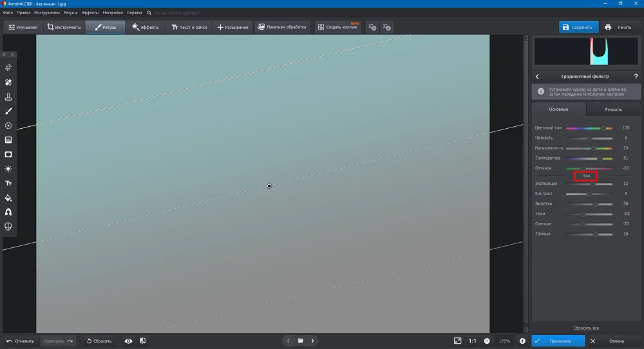Click the Тени value field
This screenshot has height=349, width=644.
pyautogui.click(x=625, y=214)
